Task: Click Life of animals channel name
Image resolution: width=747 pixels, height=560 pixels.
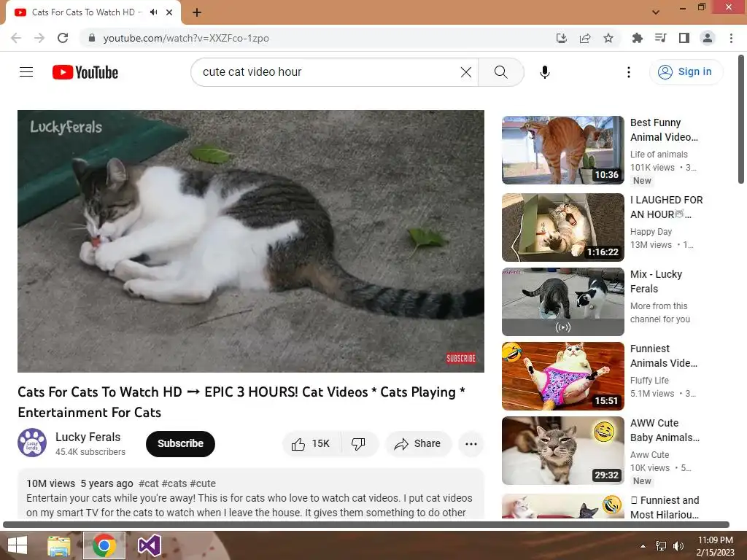Action: tap(659, 155)
